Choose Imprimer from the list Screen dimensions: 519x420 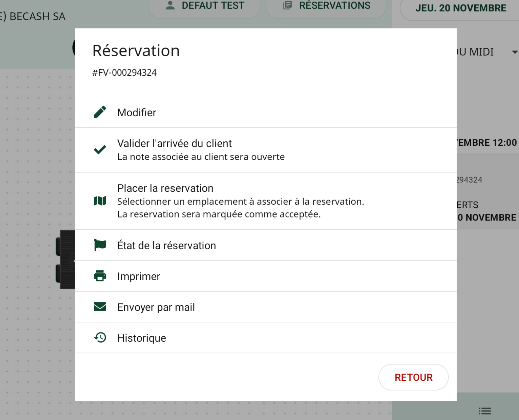139,277
